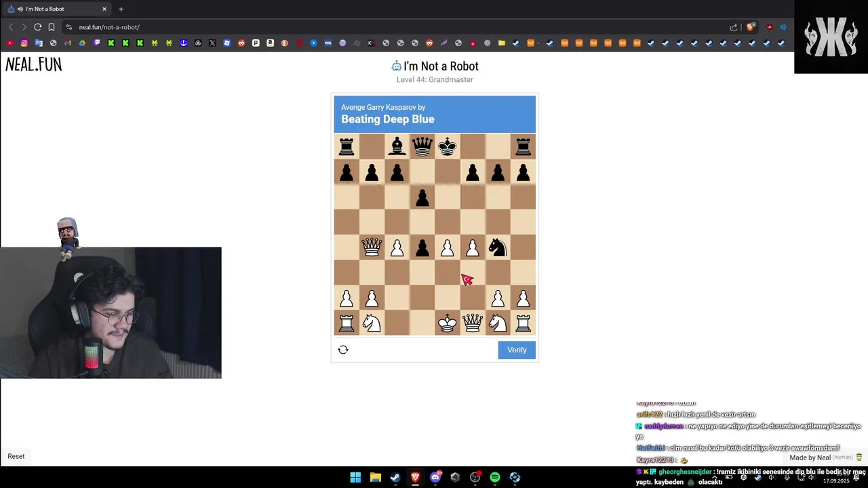This screenshot has width=868, height=488.
Task: Click the streamer webcam overlay
Action: pos(111,312)
